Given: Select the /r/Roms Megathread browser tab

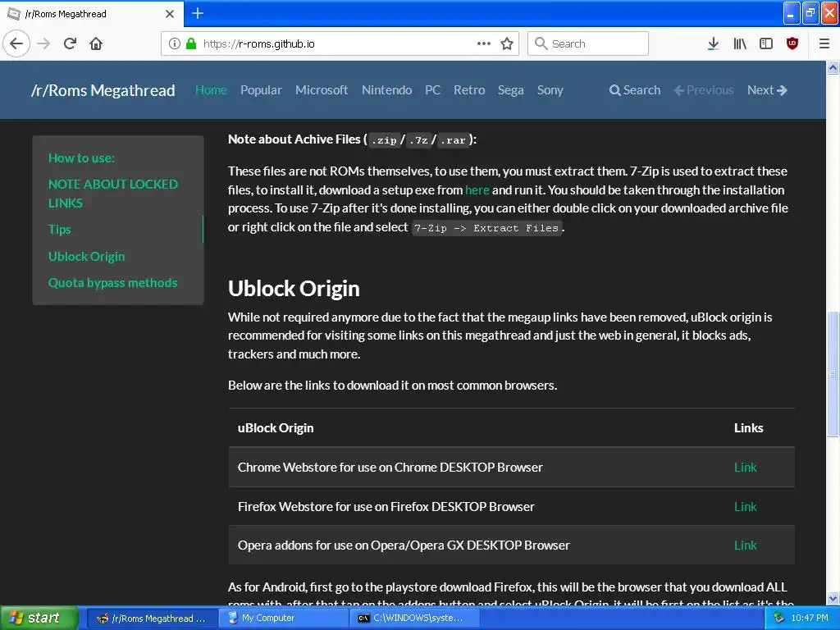Looking at the screenshot, I should click(91, 14).
